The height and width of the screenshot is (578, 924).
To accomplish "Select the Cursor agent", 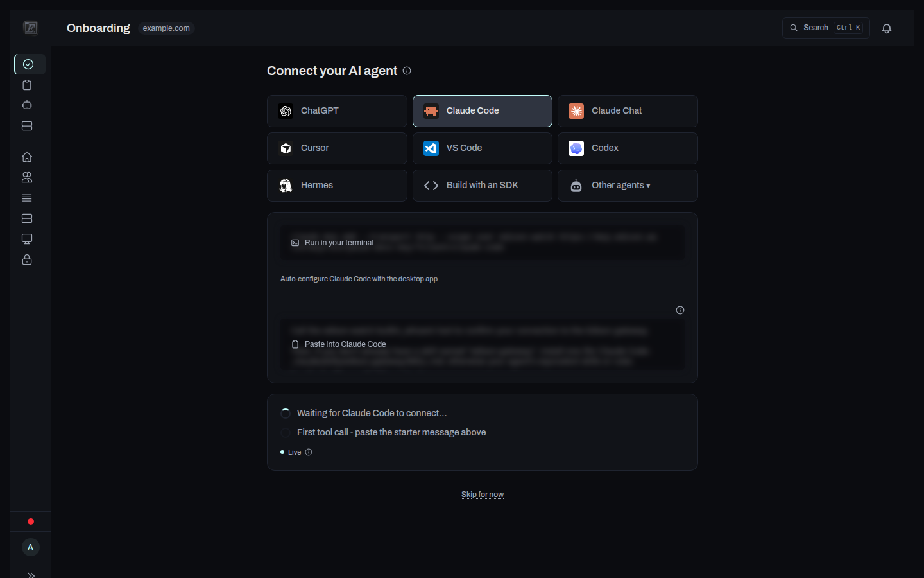I will coord(337,148).
